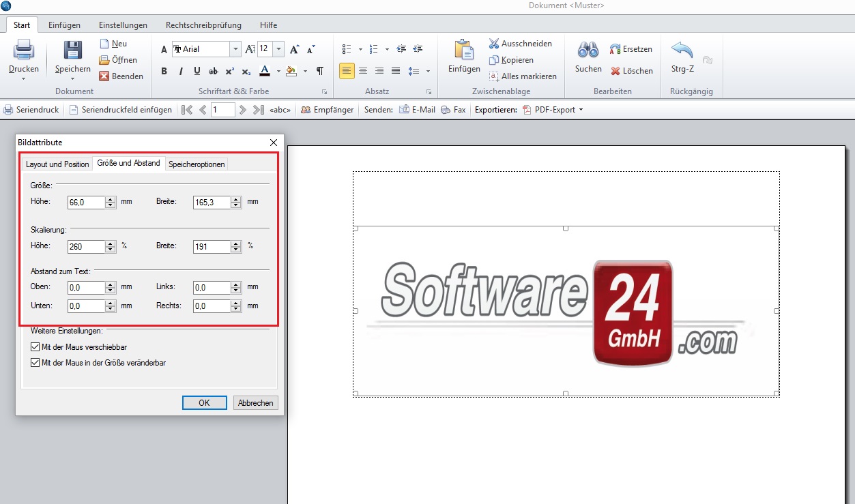Screen dimensions: 855x504
Task: Click the Einfügen clipboard icon
Action: click(464, 50)
